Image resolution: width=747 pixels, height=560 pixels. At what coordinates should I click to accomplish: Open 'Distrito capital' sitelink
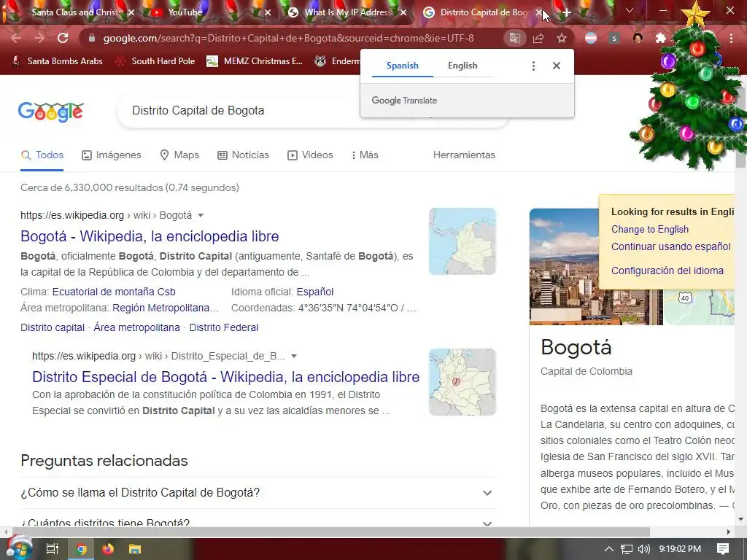(53, 327)
